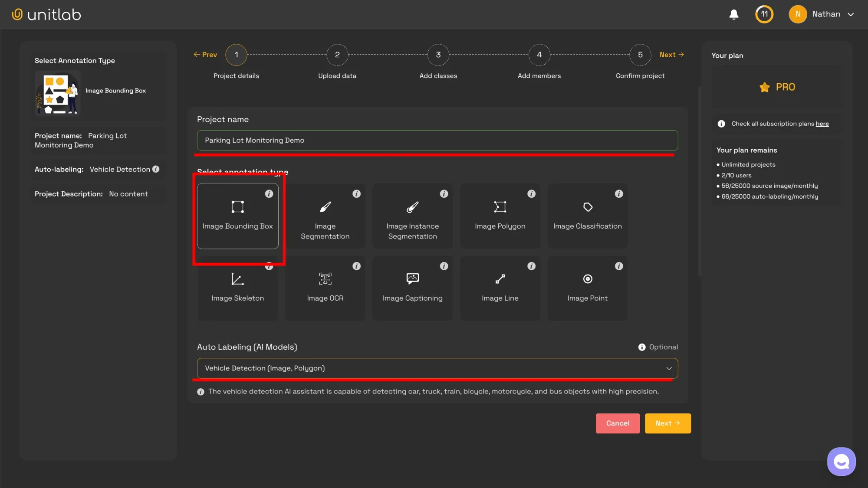Open the Optional info tooltip for Auto Labeling
The width and height of the screenshot is (868, 488).
[641, 347]
